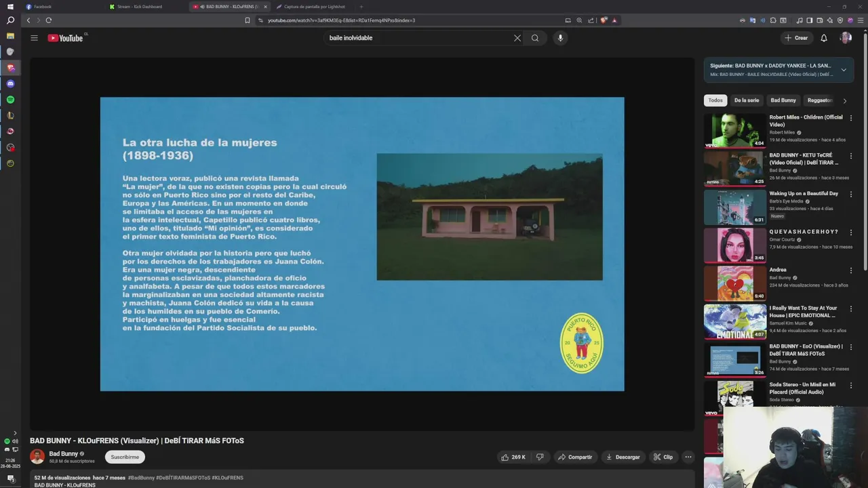Viewport: 868px width, 488px height.
Task: Open the browser main menu
Action: pos(860,20)
